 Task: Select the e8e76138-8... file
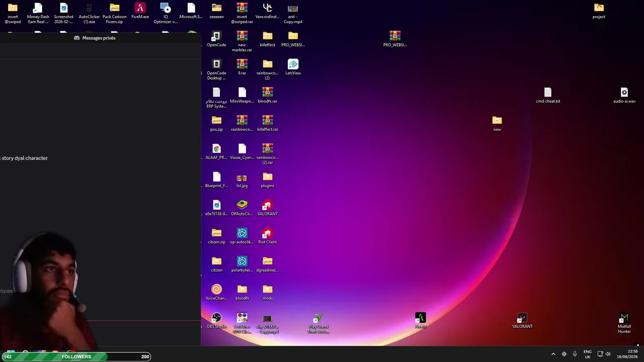216,208
